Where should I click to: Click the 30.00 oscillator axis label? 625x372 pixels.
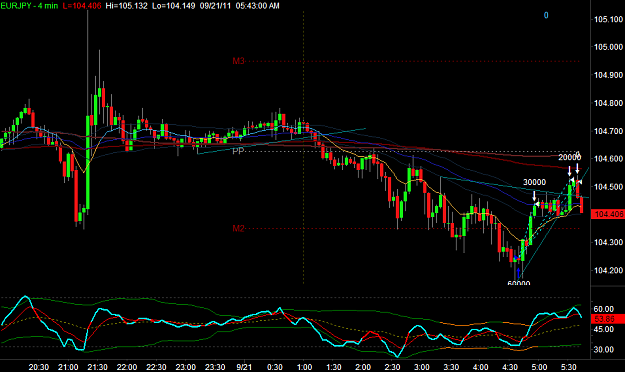click(603, 349)
